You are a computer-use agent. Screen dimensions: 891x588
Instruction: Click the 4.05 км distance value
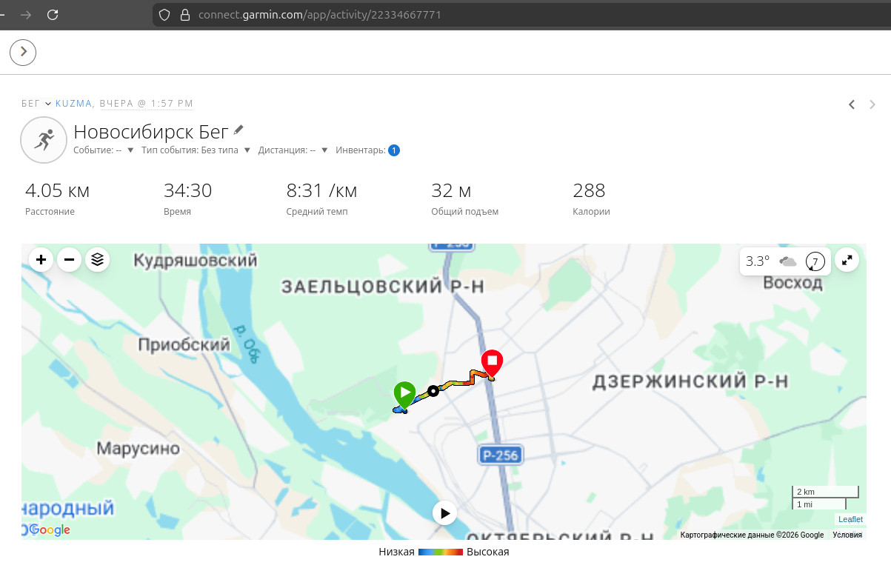(57, 191)
